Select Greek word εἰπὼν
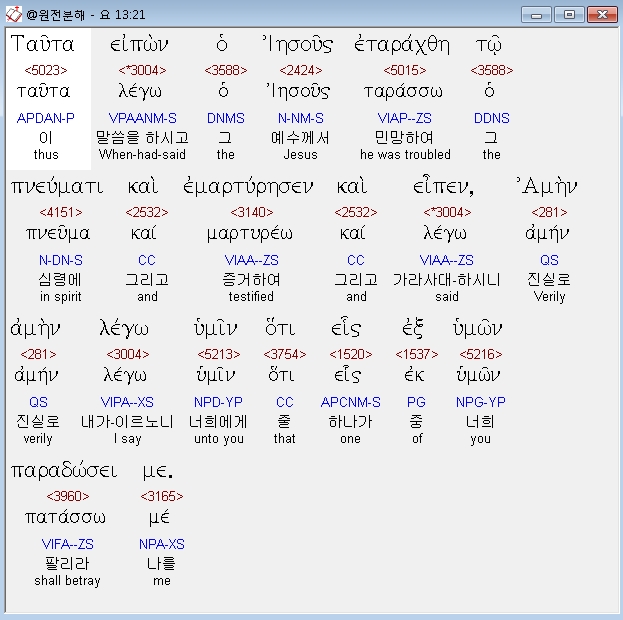The image size is (623, 620). [139, 45]
